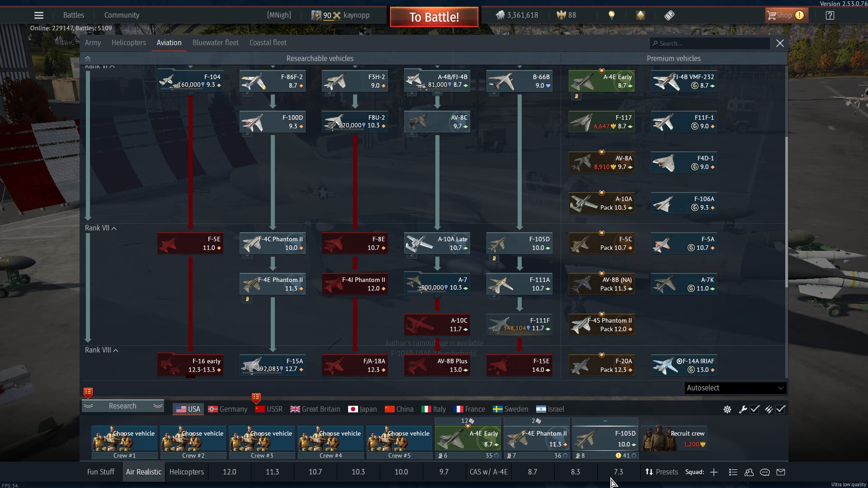The width and height of the screenshot is (868, 488).
Task: Click the squad plus icon
Action: click(714, 472)
